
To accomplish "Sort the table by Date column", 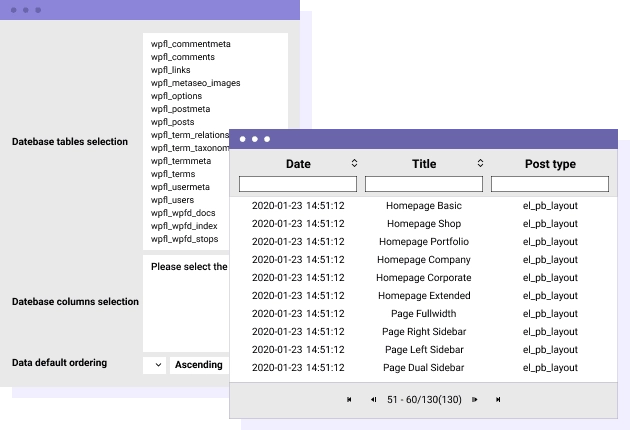I will (x=354, y=163).
